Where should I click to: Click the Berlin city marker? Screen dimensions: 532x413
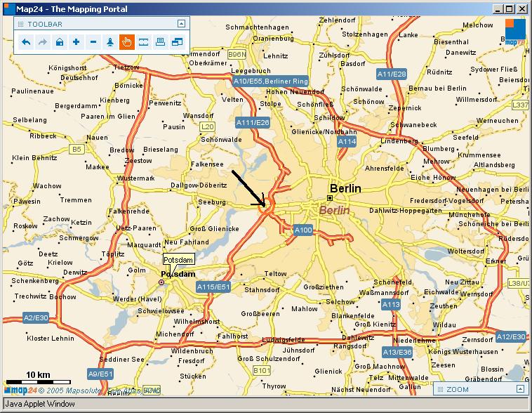point(329,198)
